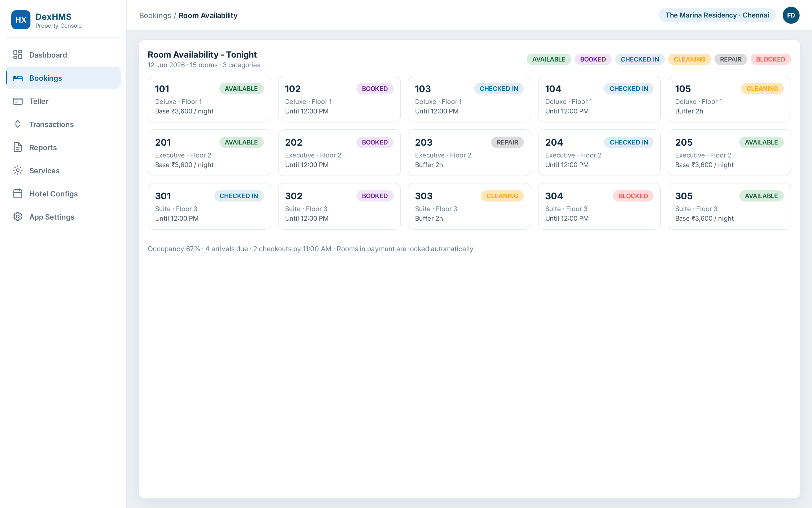Screen dimensions: 812x508
Task: Open Dashboard in the sidebar
Action: (63, 55)
